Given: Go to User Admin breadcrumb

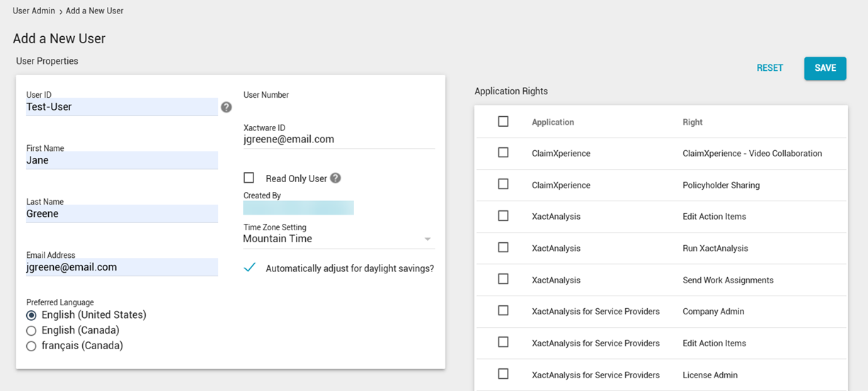Looking at the screenshot, I should [33, 11].
